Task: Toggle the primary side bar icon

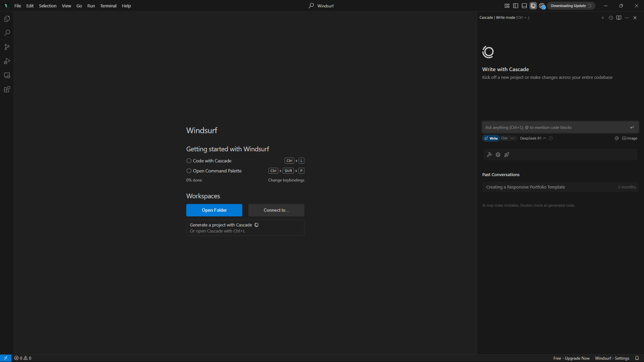Action: (516, 6)
